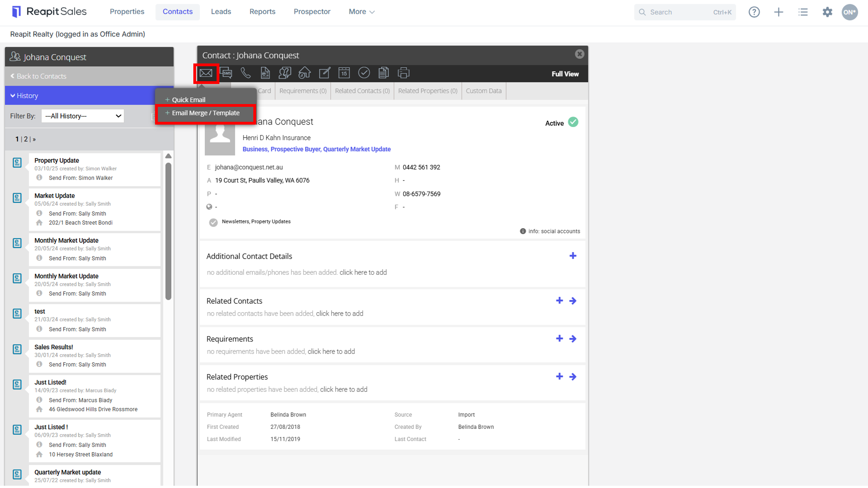Open the Related Properties (0) tab
Viewport: 868px width, 488px height.
pos(428,91)
